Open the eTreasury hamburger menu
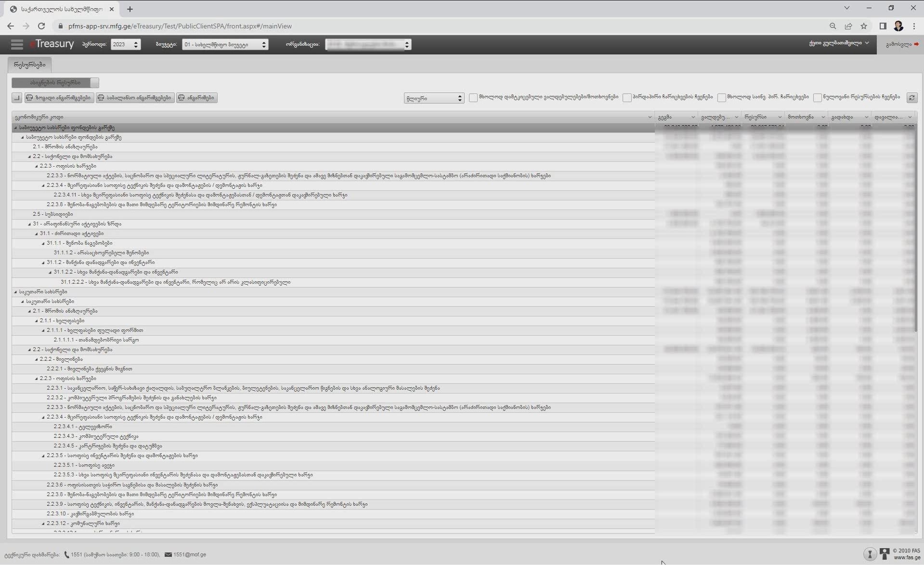This screenshot has width=924, height=565. [x=17, y=44]
